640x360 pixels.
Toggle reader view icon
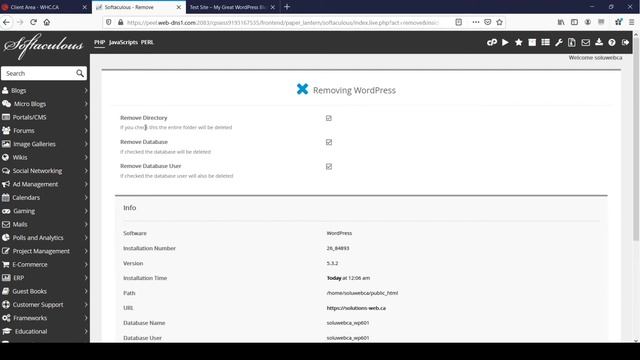coord(458,22)
